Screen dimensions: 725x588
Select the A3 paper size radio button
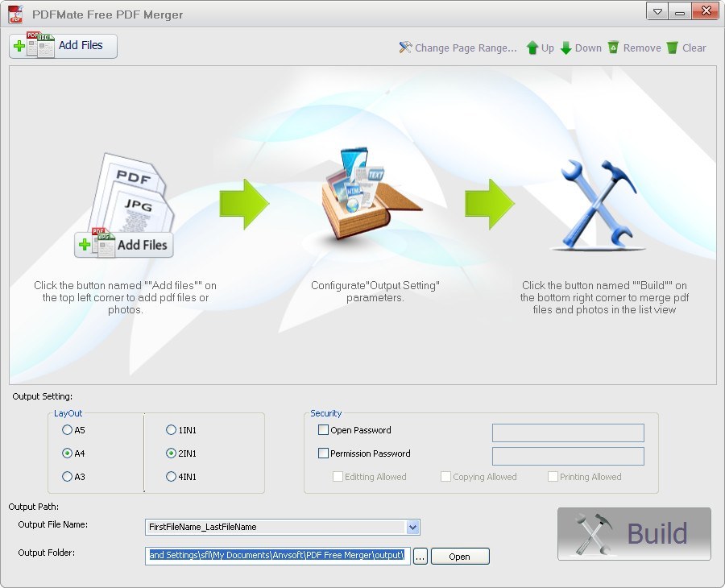click(x=67, y=476)
